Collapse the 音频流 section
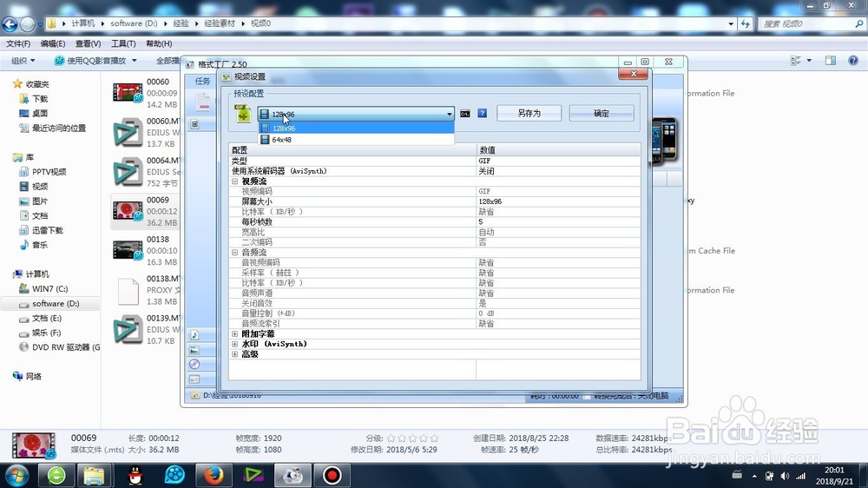This screenshot has width=868, height=488. (x=234, y=252)
